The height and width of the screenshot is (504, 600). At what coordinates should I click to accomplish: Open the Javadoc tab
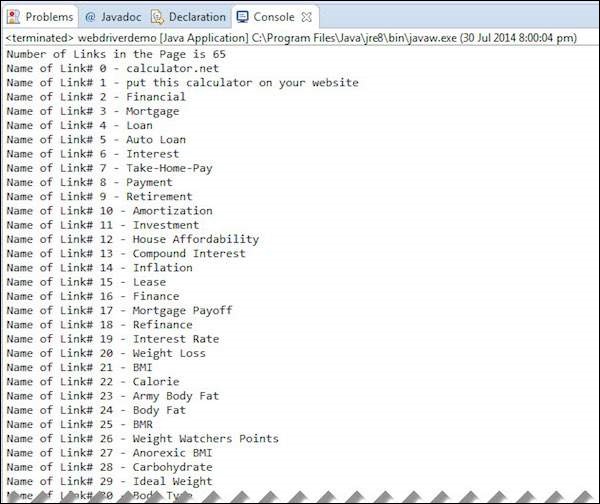click(114, 17)
